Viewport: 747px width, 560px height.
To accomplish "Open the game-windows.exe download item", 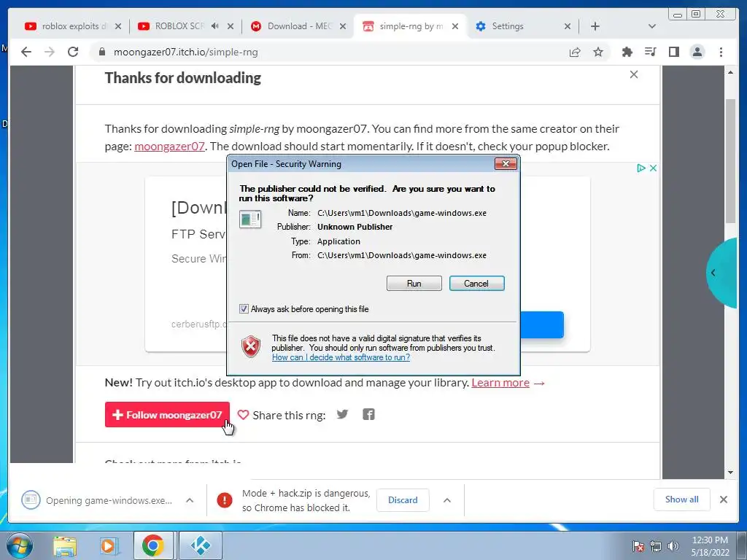I will tap(97, 500).
